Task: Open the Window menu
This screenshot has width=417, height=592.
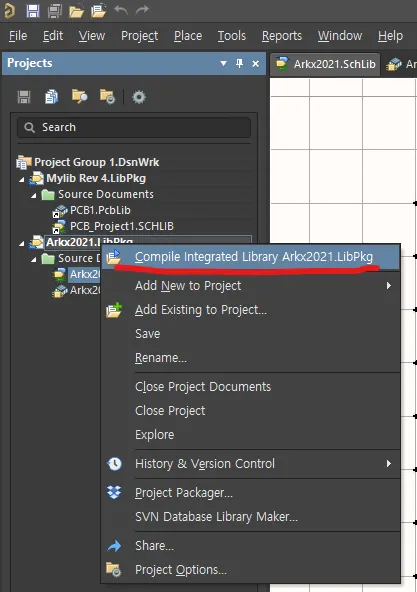Action: [x=340, y=36]
